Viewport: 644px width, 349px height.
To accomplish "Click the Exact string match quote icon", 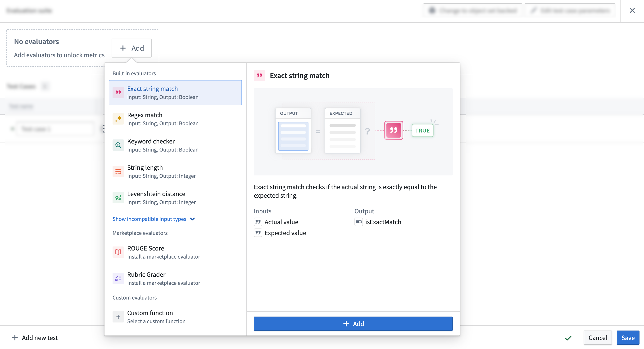I will coord(118,93).
